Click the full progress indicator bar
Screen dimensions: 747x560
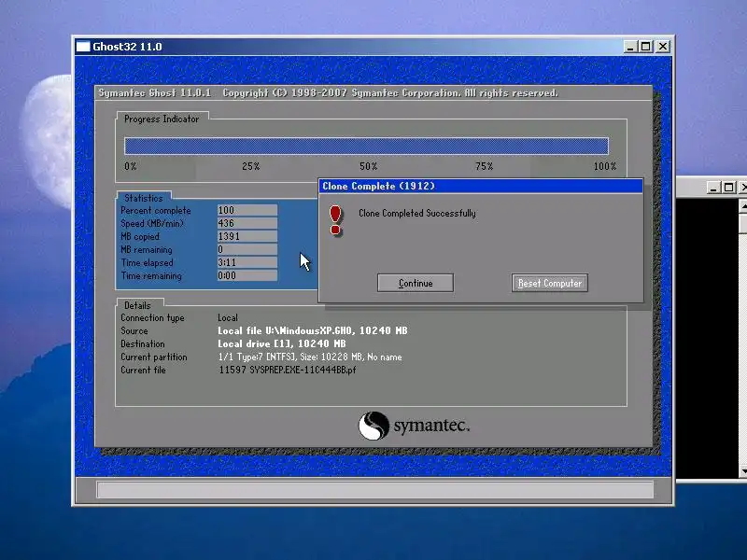pos(366,146)
